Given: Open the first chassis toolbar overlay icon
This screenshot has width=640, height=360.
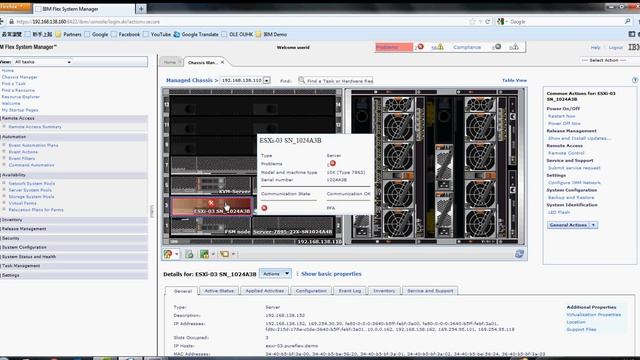Looking at the screenshot, I should (168, 254).
